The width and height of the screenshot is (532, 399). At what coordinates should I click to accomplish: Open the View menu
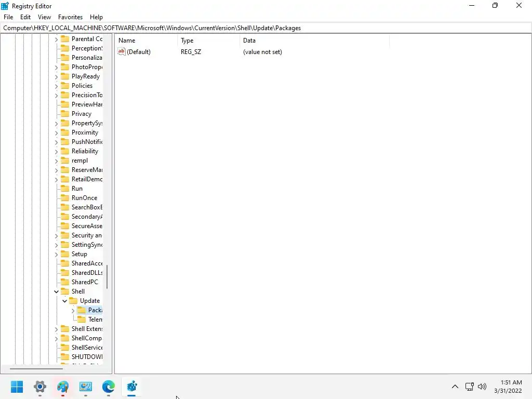pos(44,17)
